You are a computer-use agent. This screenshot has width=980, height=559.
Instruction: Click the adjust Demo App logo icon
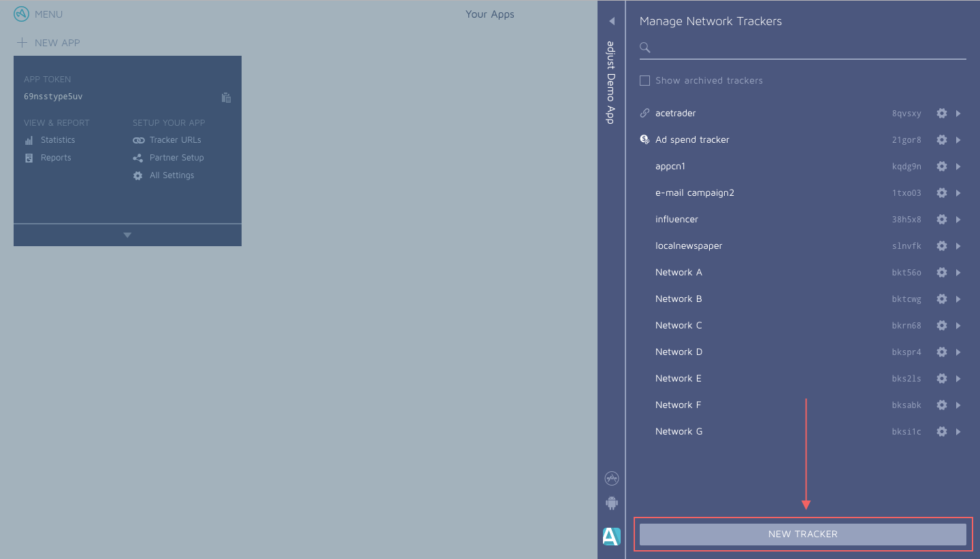611,537
